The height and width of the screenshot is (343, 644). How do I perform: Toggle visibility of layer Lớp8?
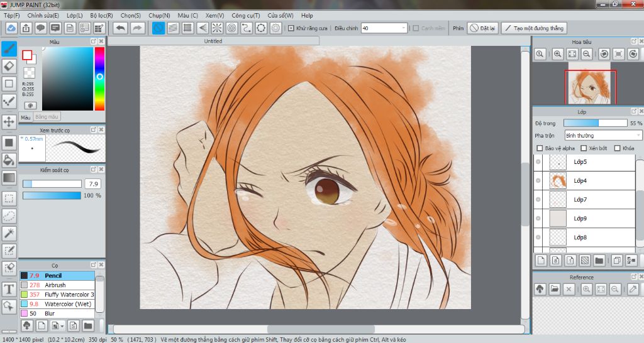coord(538,237)
